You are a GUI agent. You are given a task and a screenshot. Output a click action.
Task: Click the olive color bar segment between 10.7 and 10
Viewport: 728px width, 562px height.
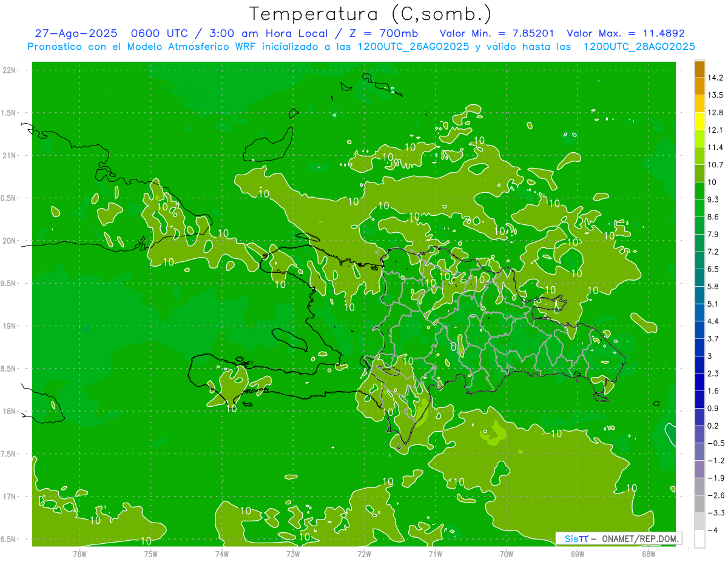coord(699,173)
